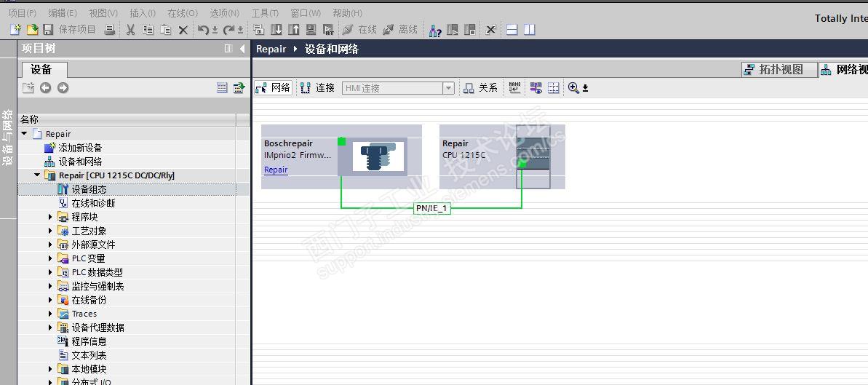This screenshot has width=868, height=385.
Task: Click the Copy icon
Action: point(148,30)
